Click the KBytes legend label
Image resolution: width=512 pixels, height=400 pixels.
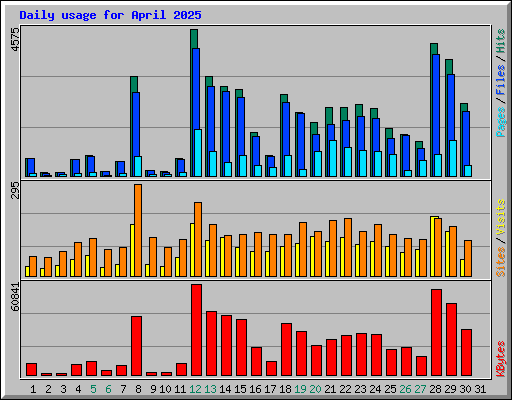(501, 359)
